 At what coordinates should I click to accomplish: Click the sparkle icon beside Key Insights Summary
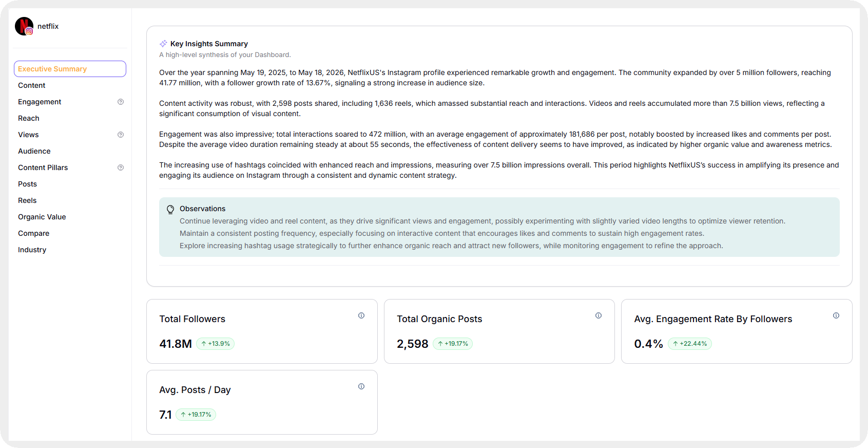point(163,44)
